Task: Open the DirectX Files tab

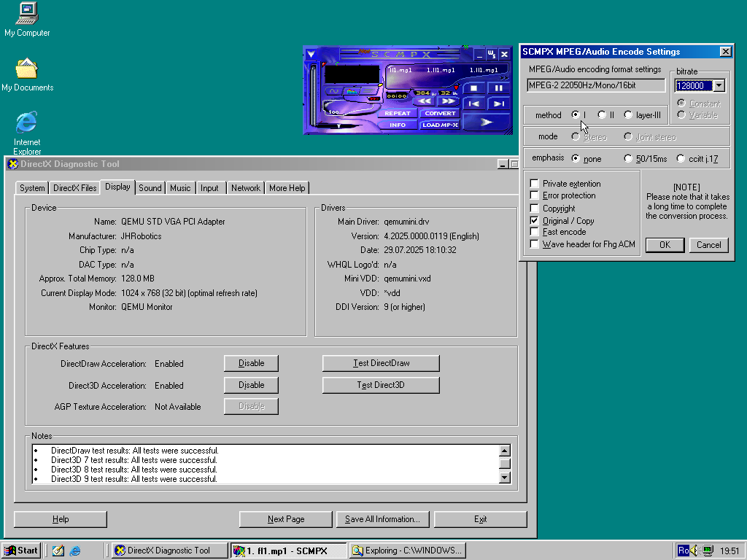Action: click(x=75, y=188)
